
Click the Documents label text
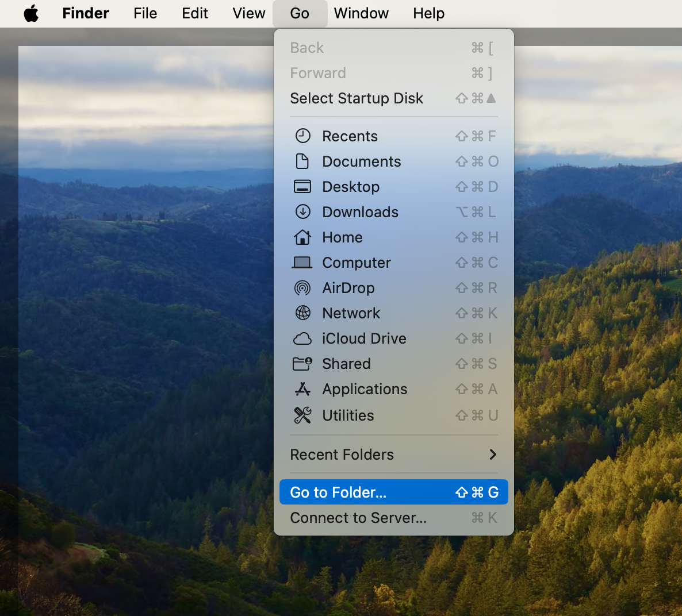pyautogui.click(x=362, y=161)
